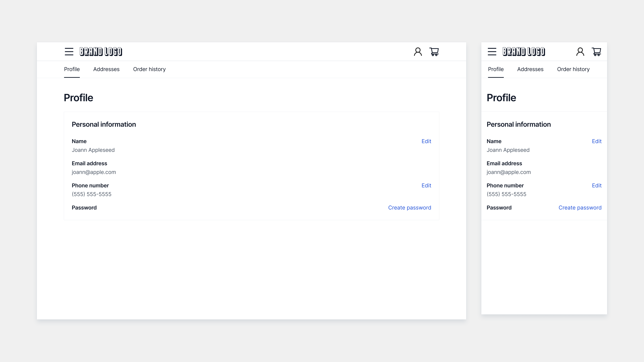Switch to Addresses tab in desktop layout
Viewport: 644px width, 362px height.
pyautogui.click(x=106, y=69)
